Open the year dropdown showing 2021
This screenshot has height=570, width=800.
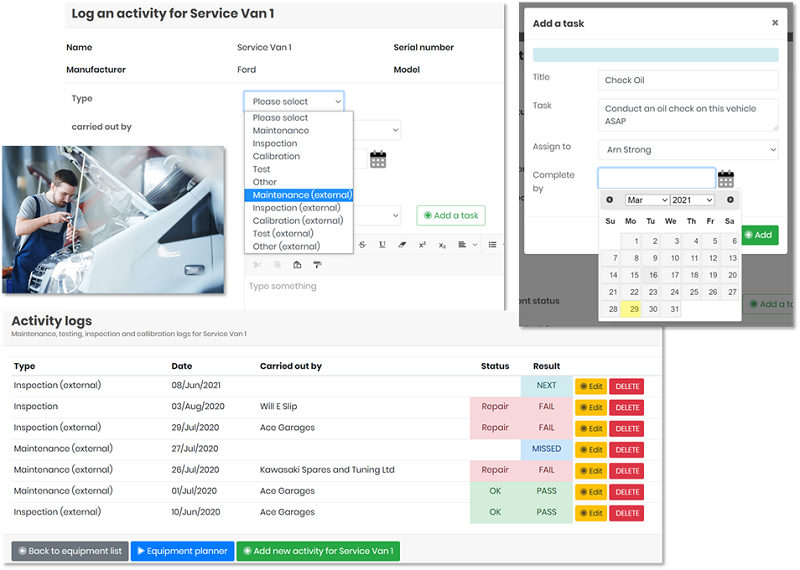692,200
